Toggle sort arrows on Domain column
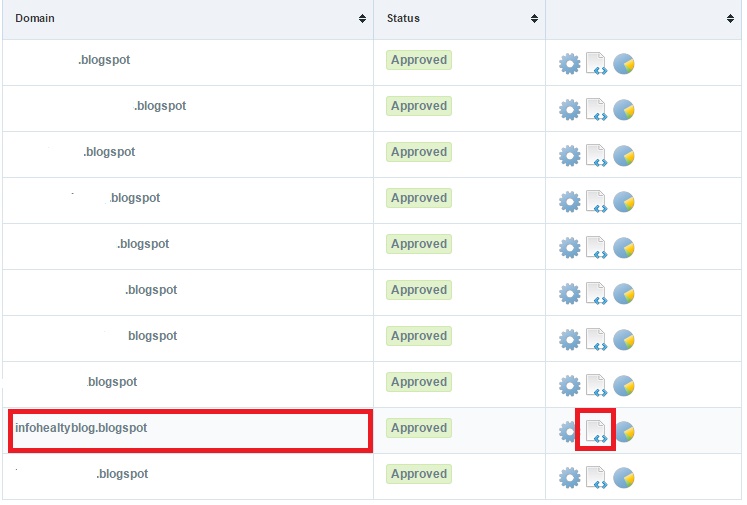 point(362,19)
